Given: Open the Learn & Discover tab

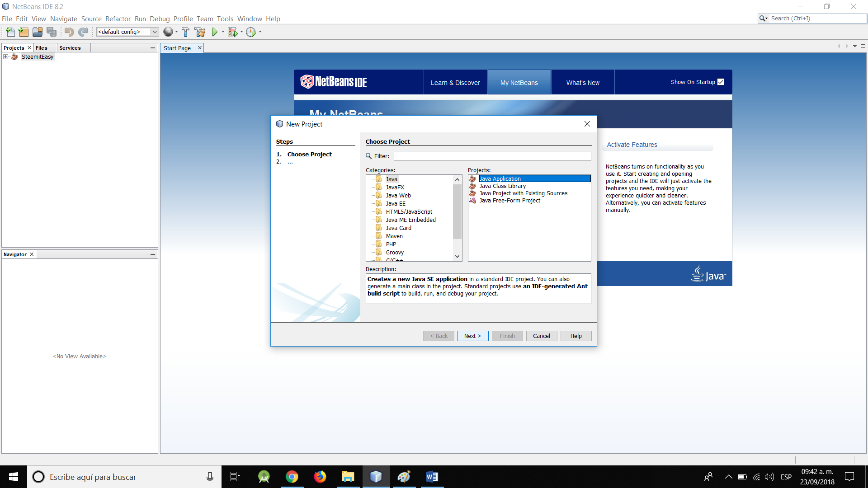Looking at the screenshot, I should click(455, 82).
